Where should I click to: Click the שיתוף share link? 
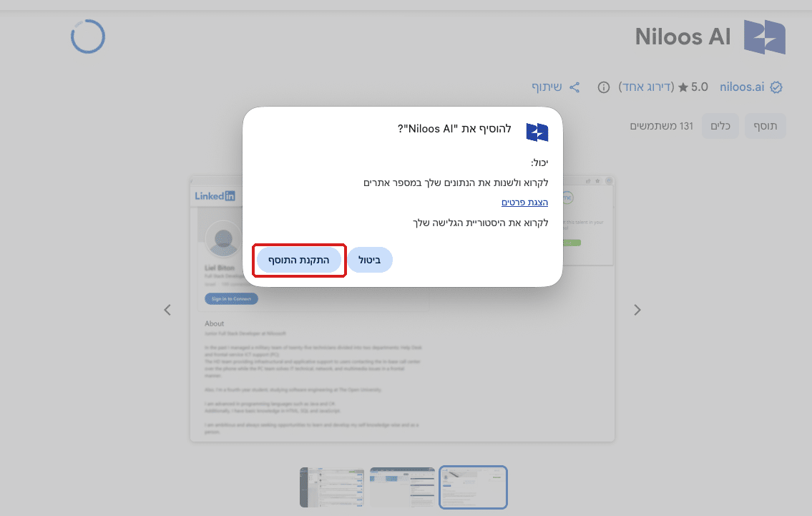(547, 87)
